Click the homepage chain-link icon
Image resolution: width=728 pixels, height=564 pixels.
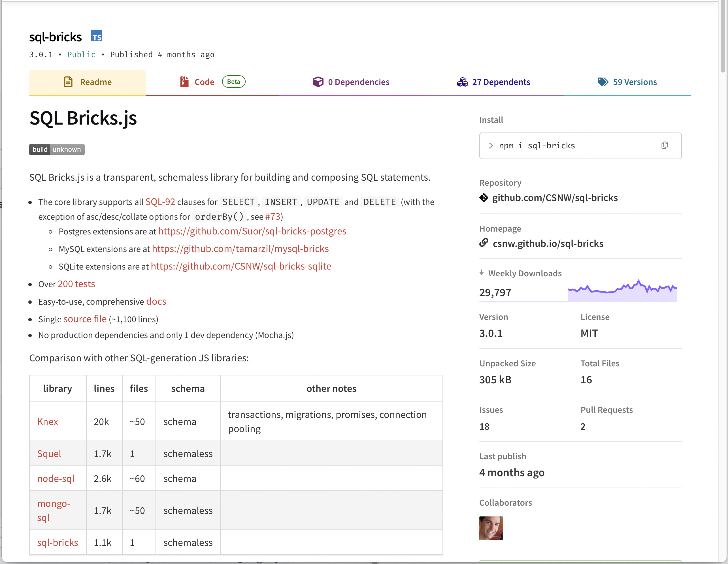pos(484,243)
